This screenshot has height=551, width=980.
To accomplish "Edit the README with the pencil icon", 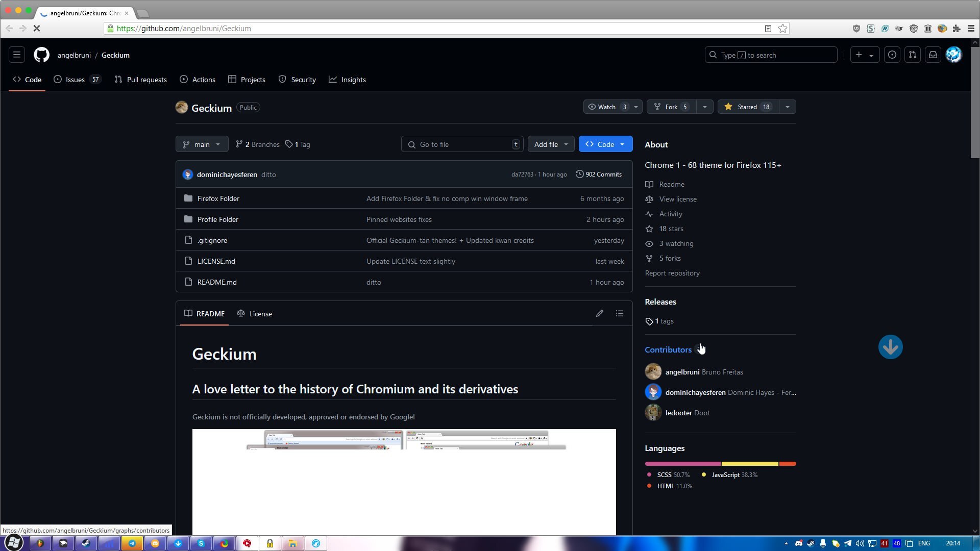I will point(599,313).
